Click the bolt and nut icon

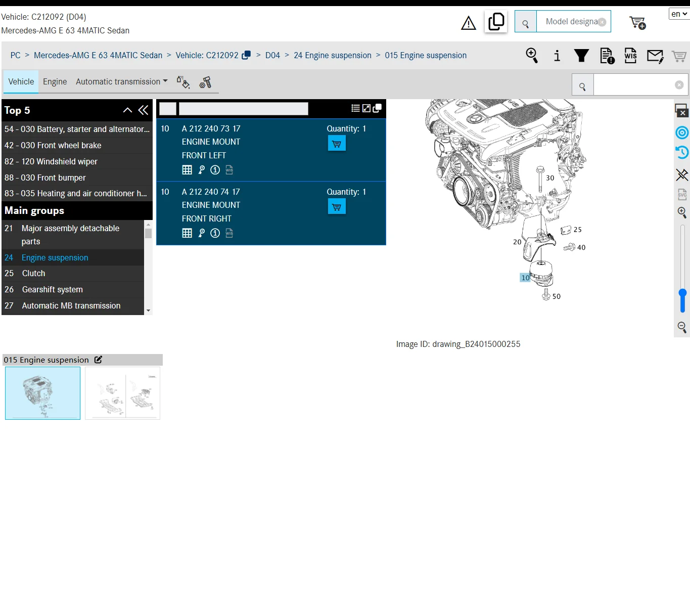coord(205,82)
